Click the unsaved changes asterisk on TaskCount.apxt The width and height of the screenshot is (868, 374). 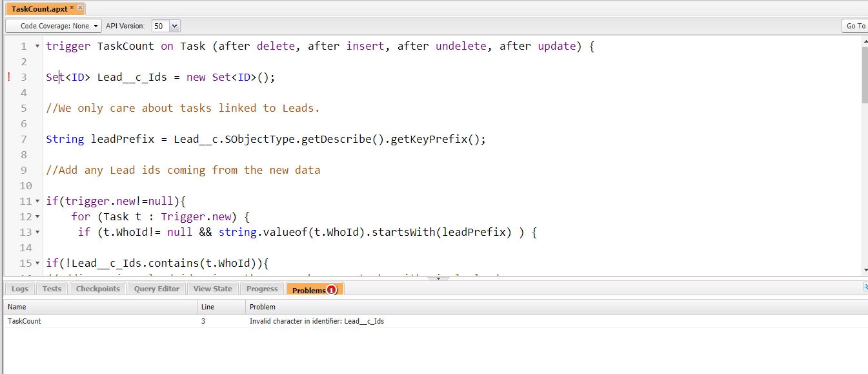[71, 8]
